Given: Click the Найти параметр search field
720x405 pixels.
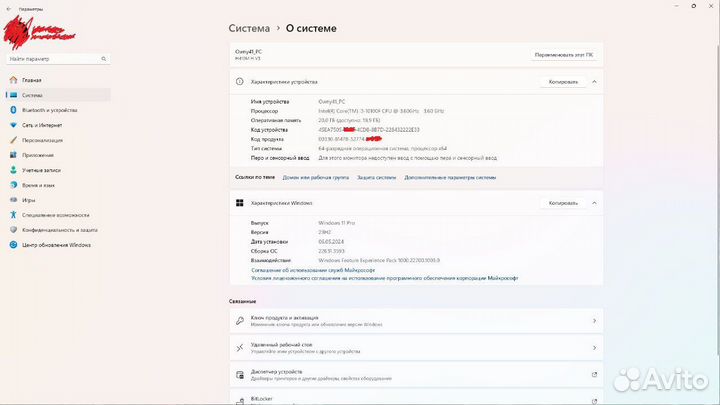Looking at the screenshot, I should (x=58, y=59).
